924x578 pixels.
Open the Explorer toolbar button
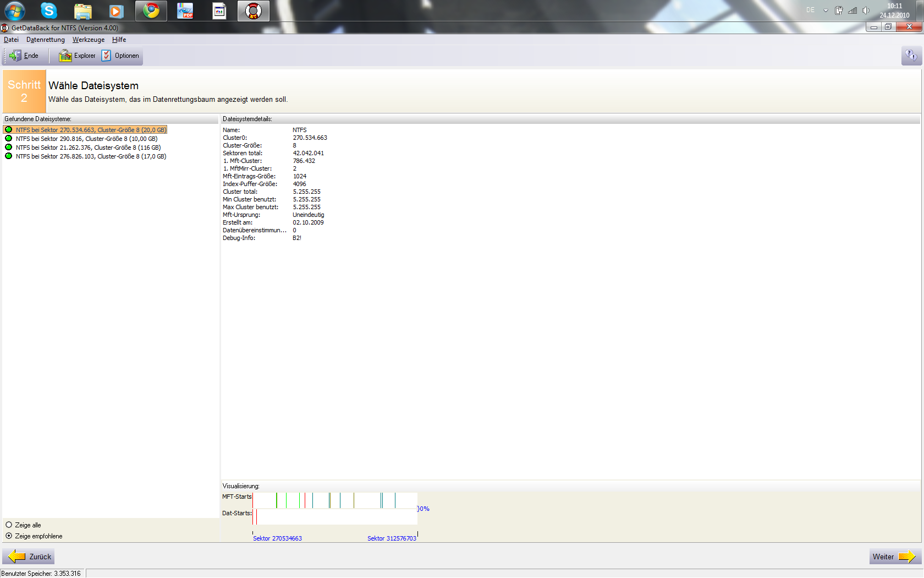coord(77,56)
